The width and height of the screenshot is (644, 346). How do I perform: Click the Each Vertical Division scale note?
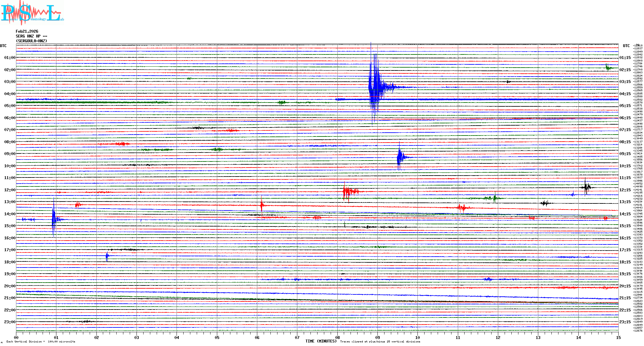point(41,342)
